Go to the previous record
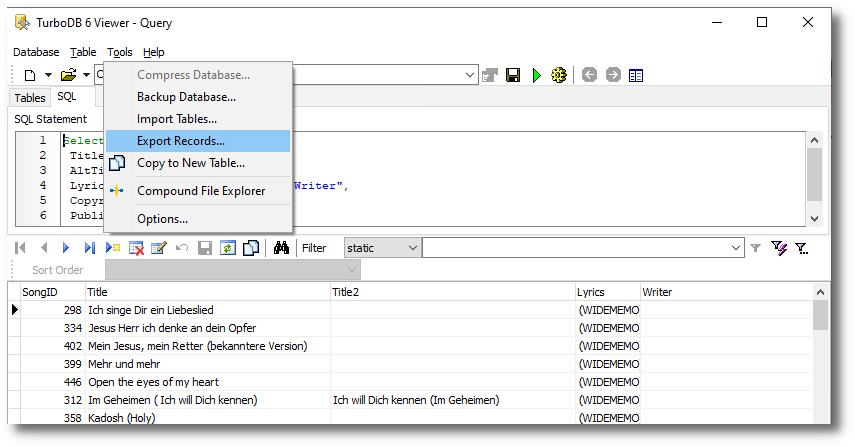The width and height of the screenshot is (855, 447). point(44,248)
